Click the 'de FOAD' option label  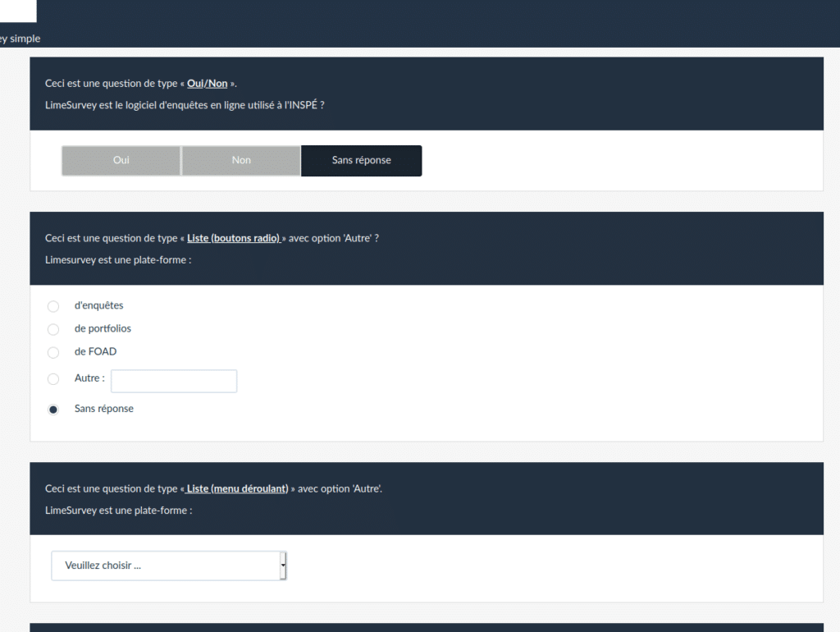(95, 351)
